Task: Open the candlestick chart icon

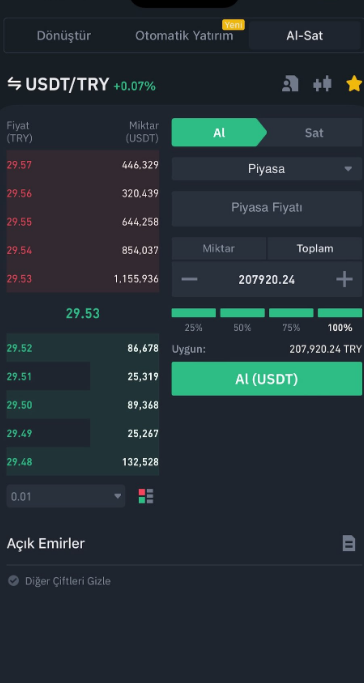Action: tap(322, 84)
